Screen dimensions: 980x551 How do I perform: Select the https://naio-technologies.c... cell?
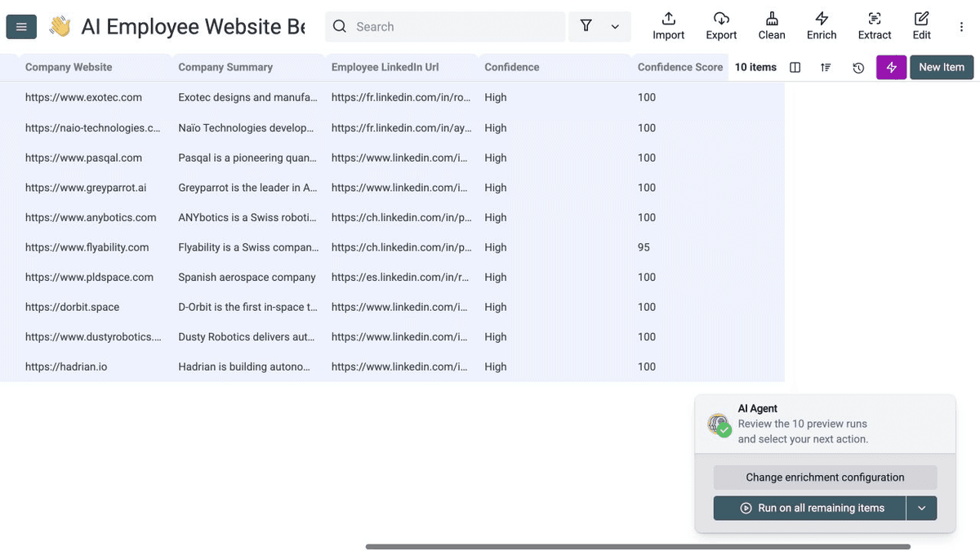coord(93,127)
